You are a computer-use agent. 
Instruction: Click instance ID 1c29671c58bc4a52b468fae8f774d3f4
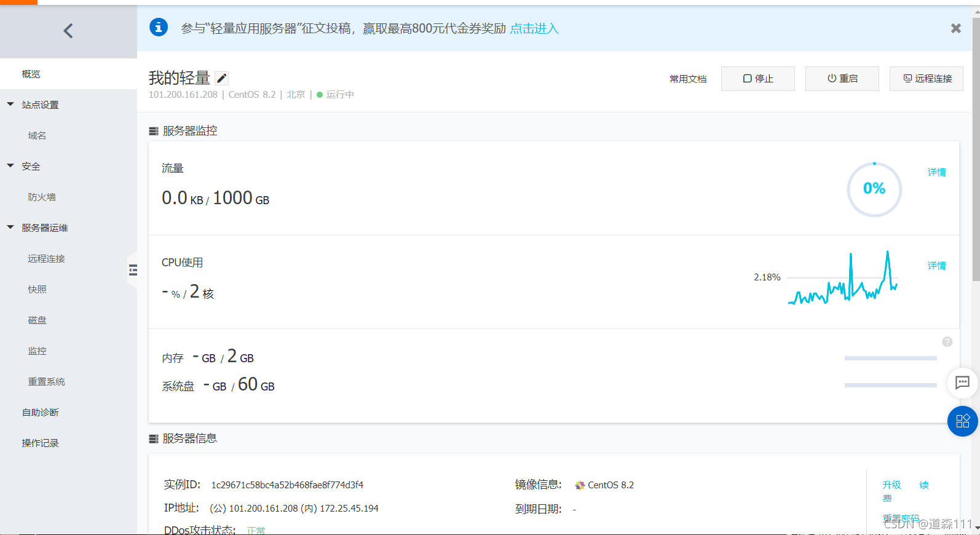tap(287, 485)
